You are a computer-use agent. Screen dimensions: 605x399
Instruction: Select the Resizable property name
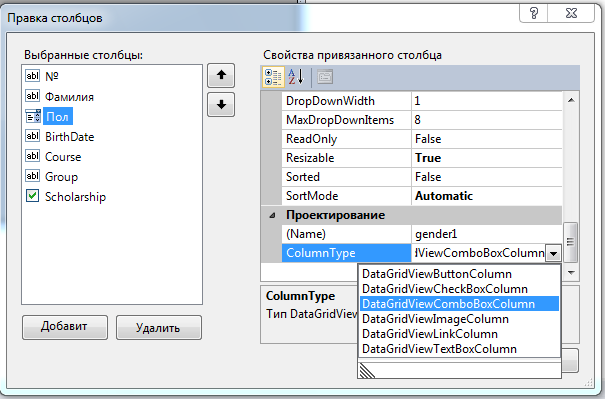coord(346,158)
